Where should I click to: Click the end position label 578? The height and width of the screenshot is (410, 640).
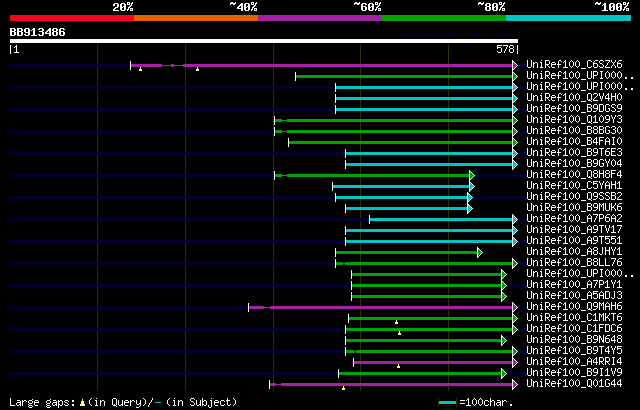(505, 49)
